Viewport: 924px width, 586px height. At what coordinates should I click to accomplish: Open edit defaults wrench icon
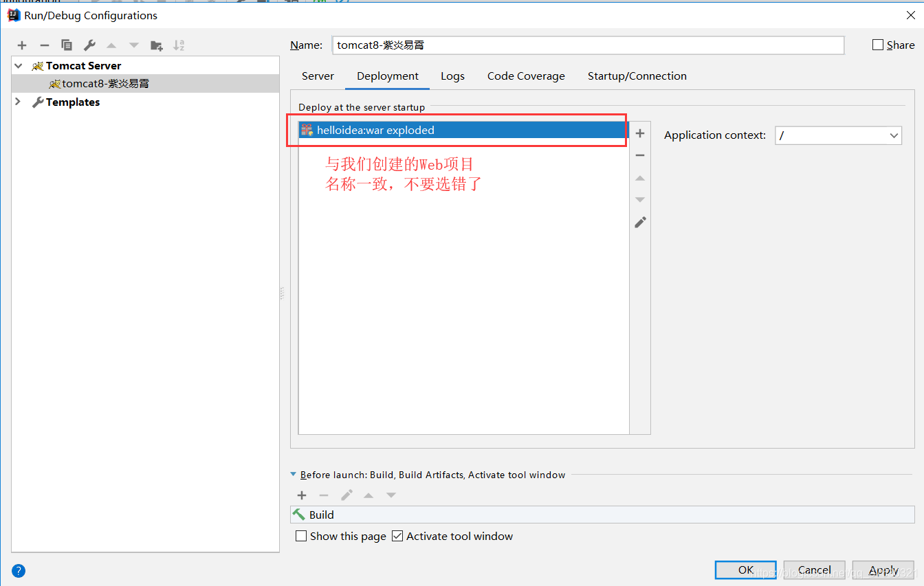tap(89, 45)
